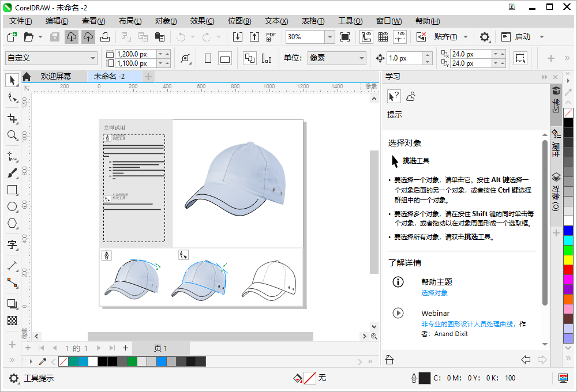Click the Zoom navigator icon near the scrollbars
The image size is (577, 392).
tap(374, 336)
